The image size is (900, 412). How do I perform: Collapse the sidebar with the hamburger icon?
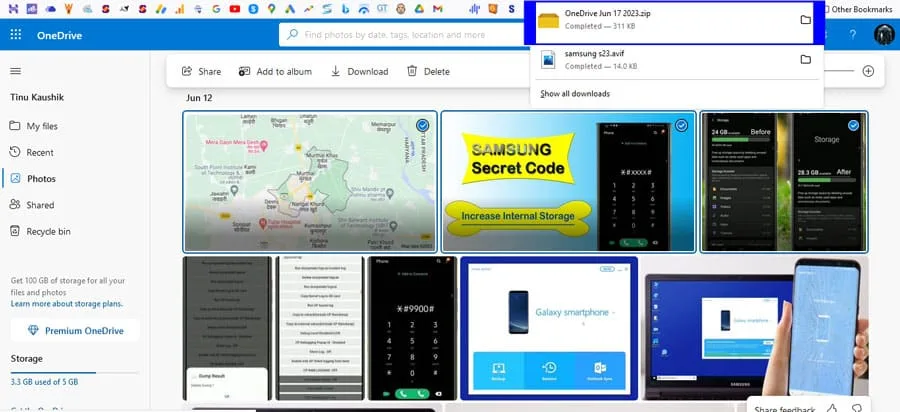point(15,71)
